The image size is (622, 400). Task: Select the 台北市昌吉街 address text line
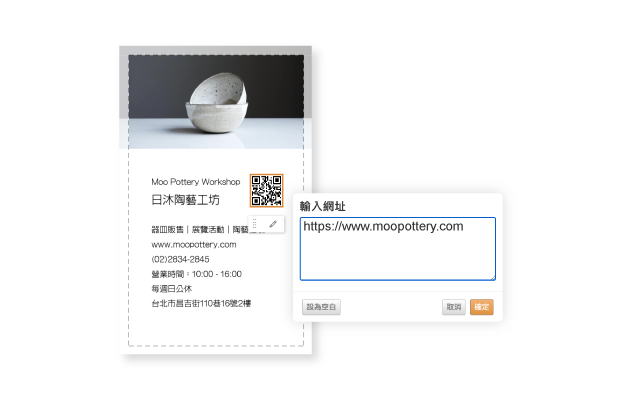201,304
